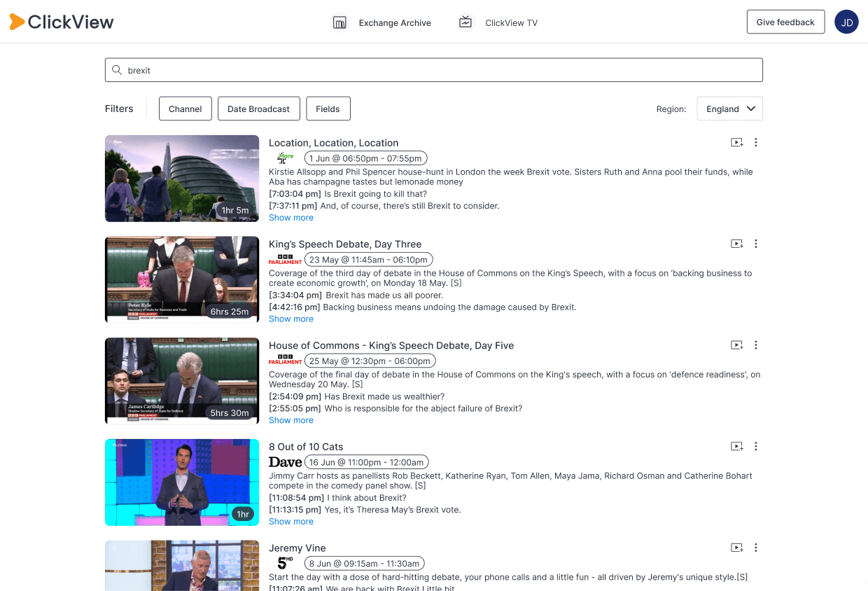Open the Jeremy Vine title
Viewport: 868px width, 591px height.
[x=297, y=548]
